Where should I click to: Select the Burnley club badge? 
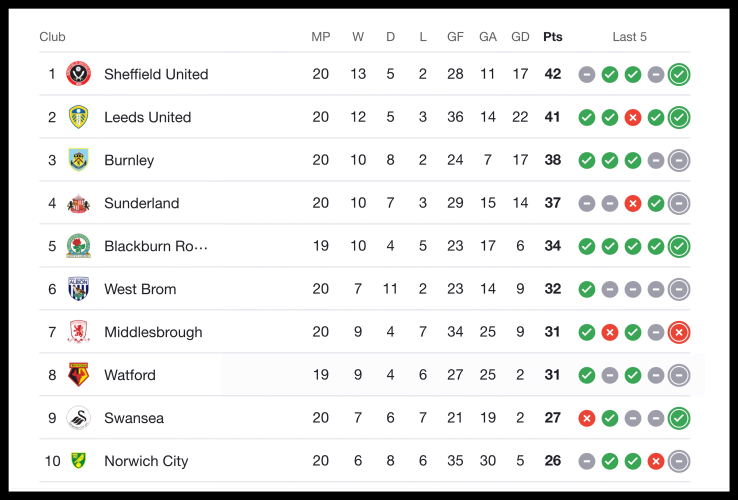(x=78, y=160)
